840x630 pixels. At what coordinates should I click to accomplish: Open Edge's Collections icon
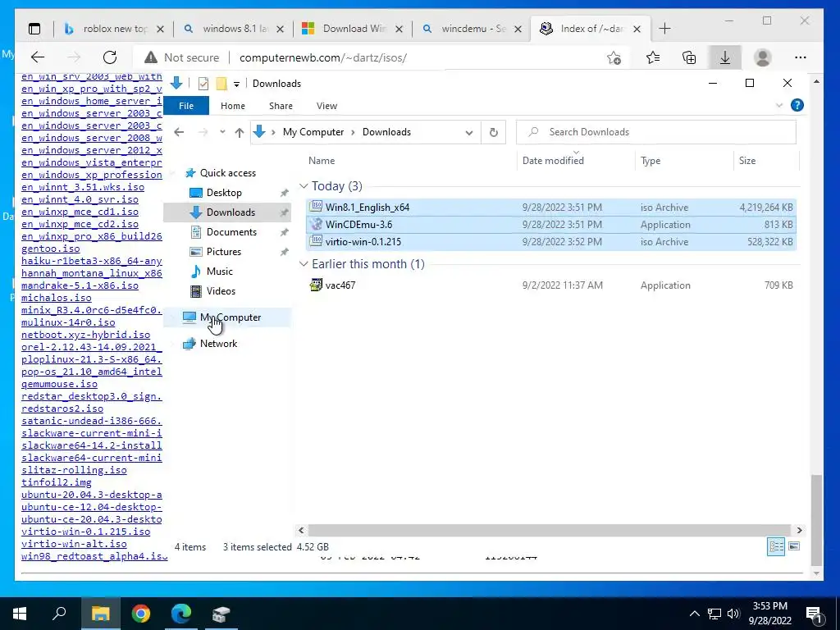689,57
